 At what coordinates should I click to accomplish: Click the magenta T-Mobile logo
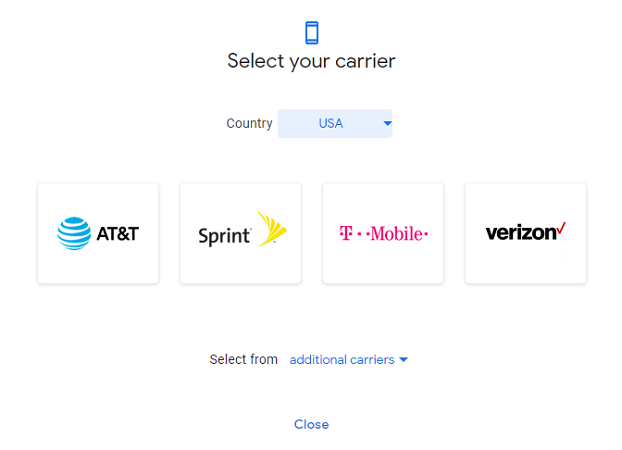click(383, 234)
